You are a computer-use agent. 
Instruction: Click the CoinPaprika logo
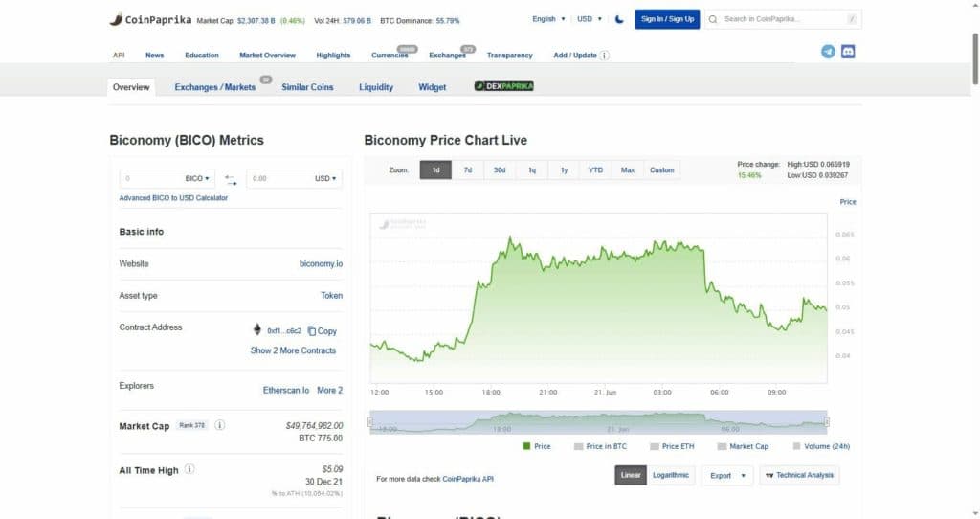point(150,19)
